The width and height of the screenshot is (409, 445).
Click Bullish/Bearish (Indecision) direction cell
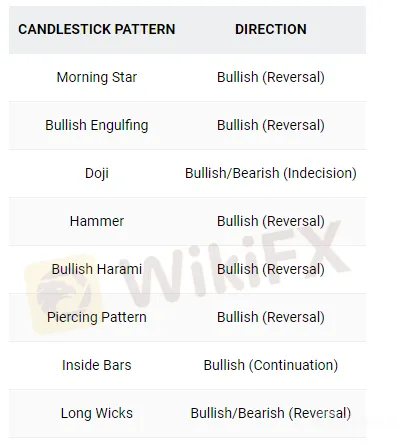click(271, 173)
